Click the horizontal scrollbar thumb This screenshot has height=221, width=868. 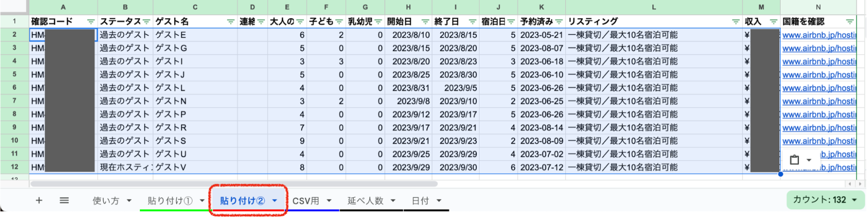pos(234,184)
